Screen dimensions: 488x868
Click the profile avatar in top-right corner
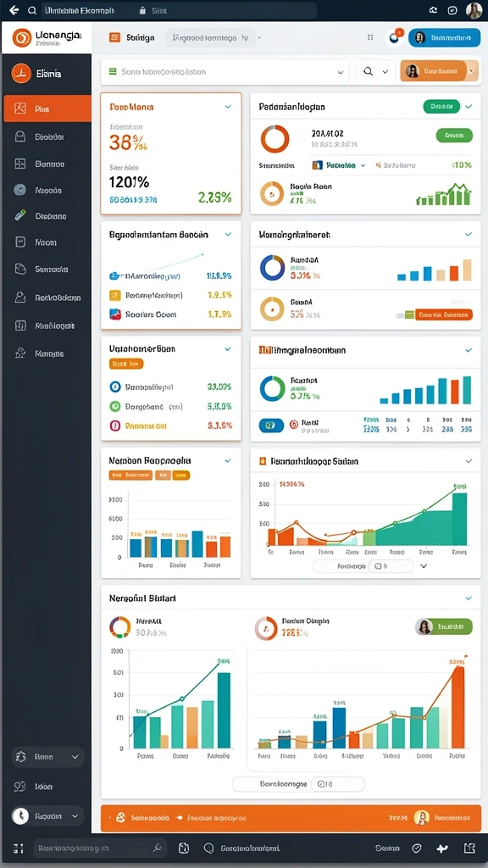(x=474, y=10)
